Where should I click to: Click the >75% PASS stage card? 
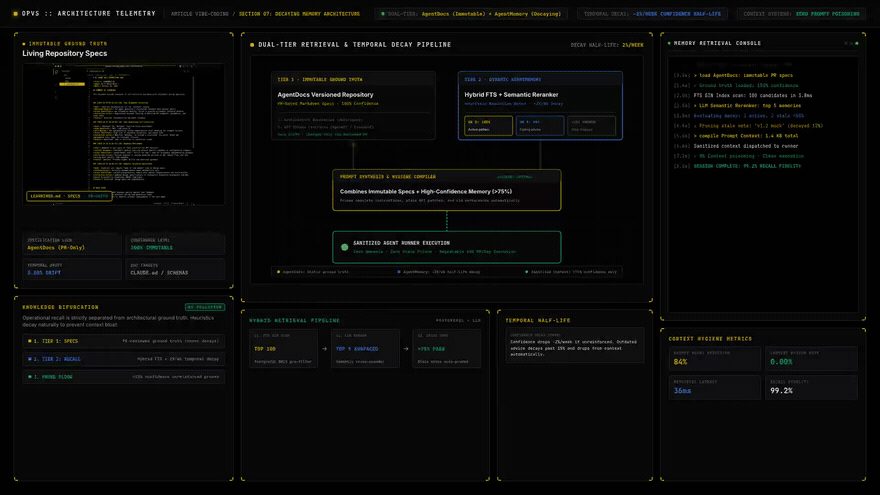point(447,349)
